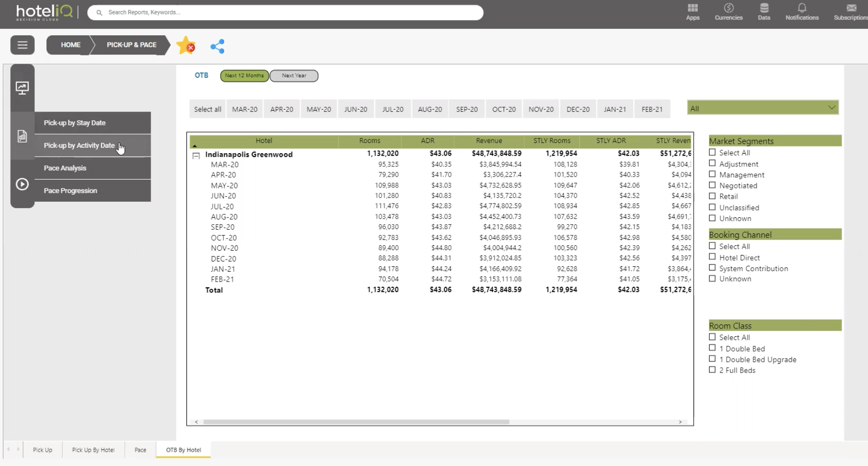Click the Select all months button

point(207,109)
